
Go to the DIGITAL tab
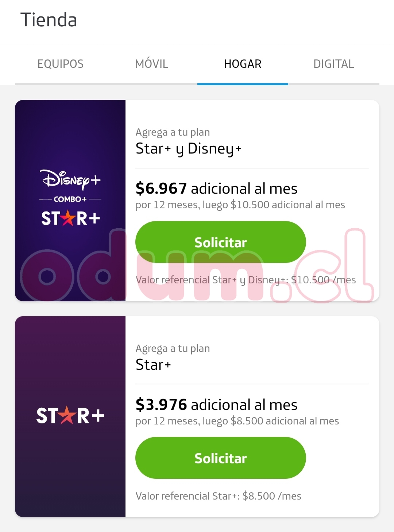(333, 64)
